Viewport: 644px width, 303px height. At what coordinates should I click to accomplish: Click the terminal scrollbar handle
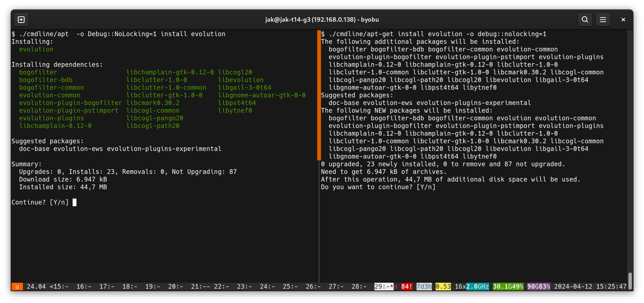[x=630, y=281]
